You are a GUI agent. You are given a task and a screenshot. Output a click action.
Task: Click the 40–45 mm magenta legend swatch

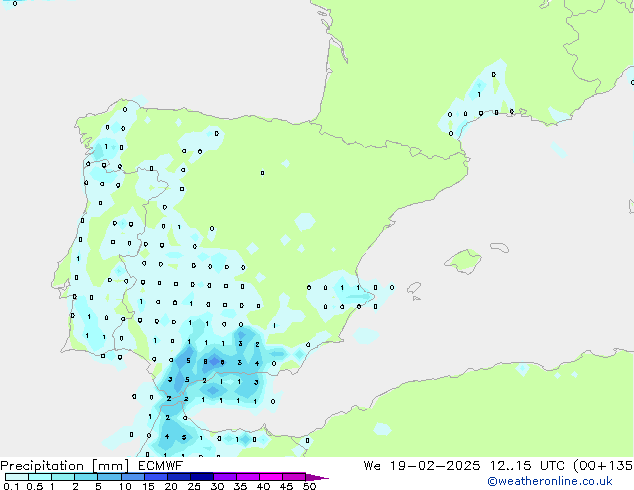[271, 477]
